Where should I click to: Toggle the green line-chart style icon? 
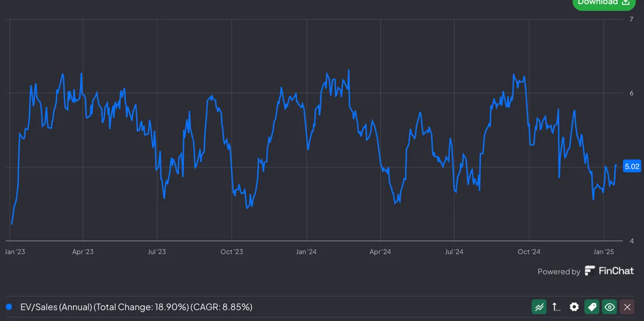pos(539,307)
